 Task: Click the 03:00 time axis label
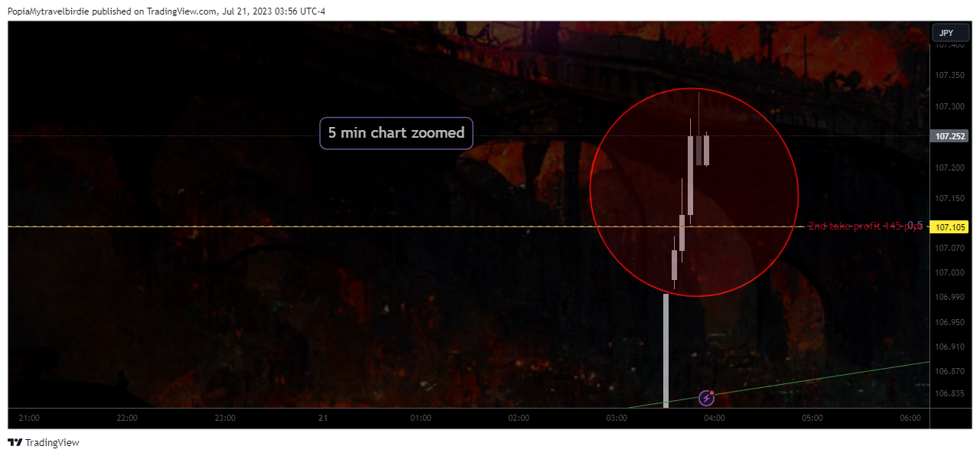click(617, 418)
